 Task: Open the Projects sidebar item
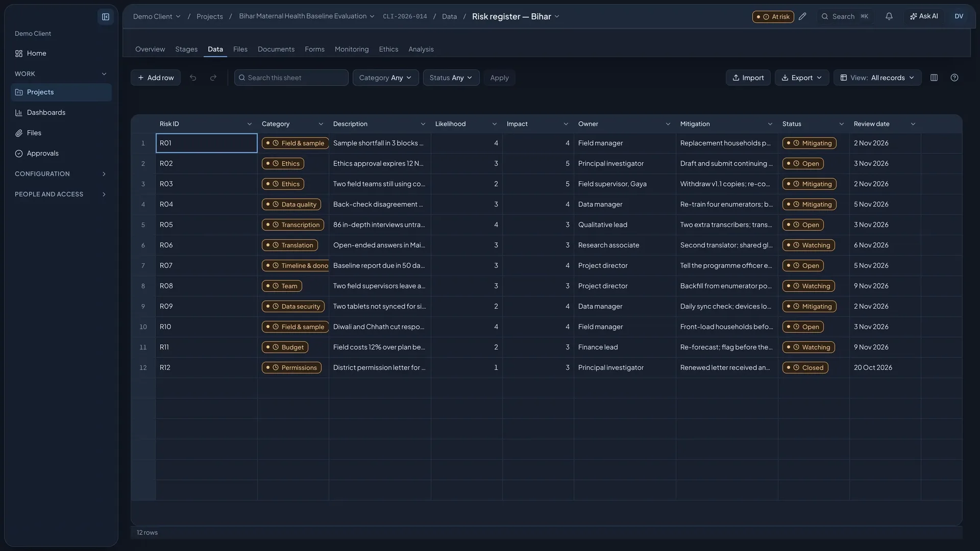[61, 92]
